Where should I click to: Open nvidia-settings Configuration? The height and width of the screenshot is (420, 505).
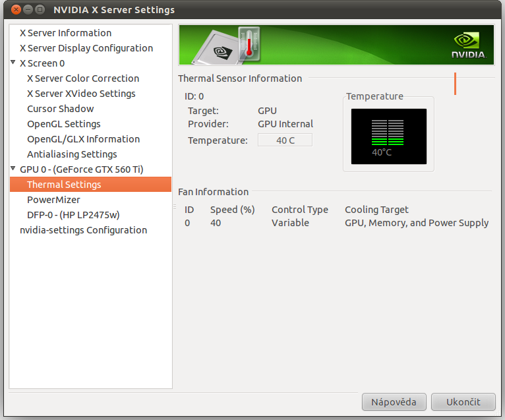83,230
